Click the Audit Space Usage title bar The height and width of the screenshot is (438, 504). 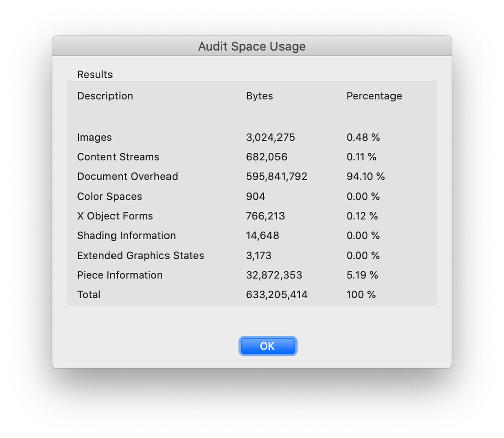pyautogui.click(x=252, y=46)
